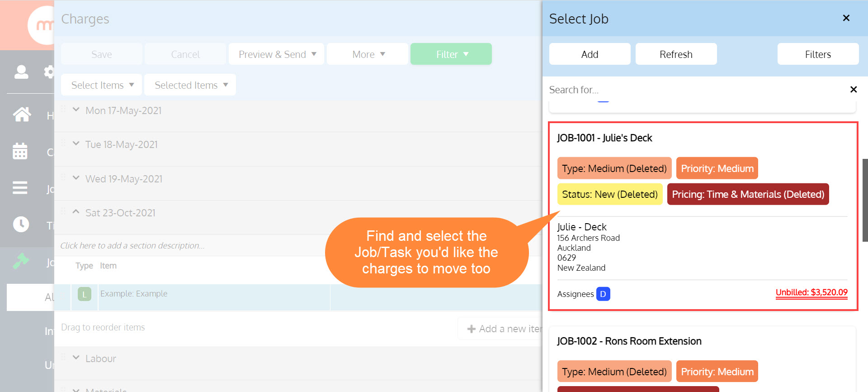Expand the Labour section
The height and width of the screenshot is (392, 868).
(76, 358)
